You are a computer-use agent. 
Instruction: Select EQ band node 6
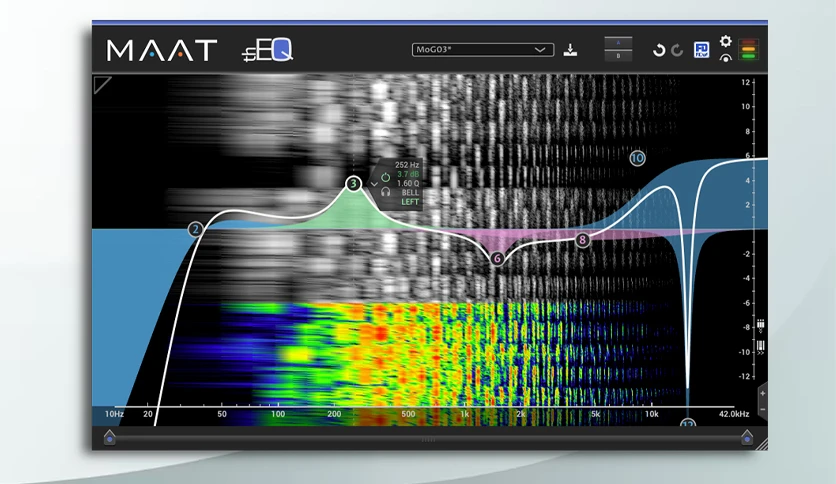tap(497, 259)
